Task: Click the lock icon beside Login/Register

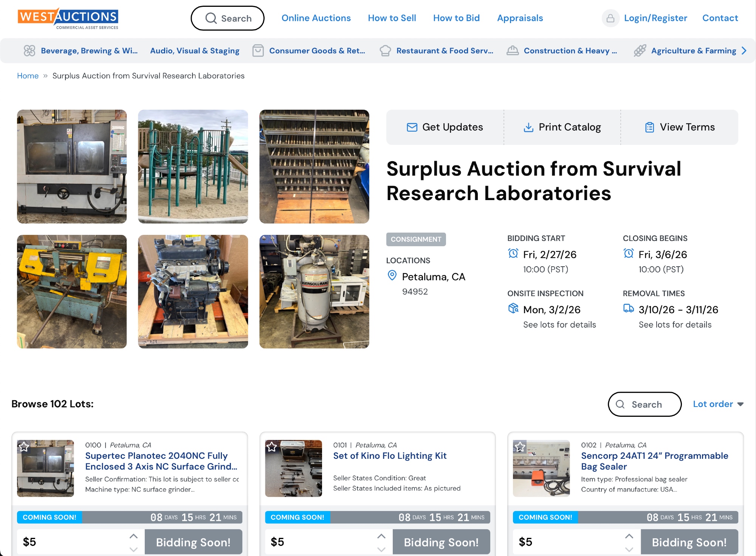Action: pos(610,18)
